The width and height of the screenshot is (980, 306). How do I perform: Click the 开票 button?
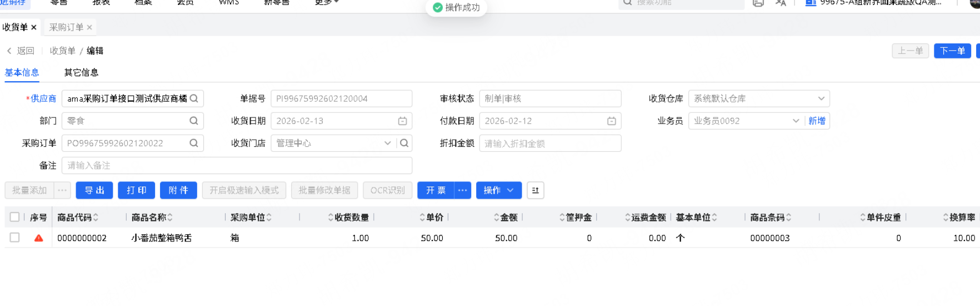pyautogui.click(x=436, y=190)
